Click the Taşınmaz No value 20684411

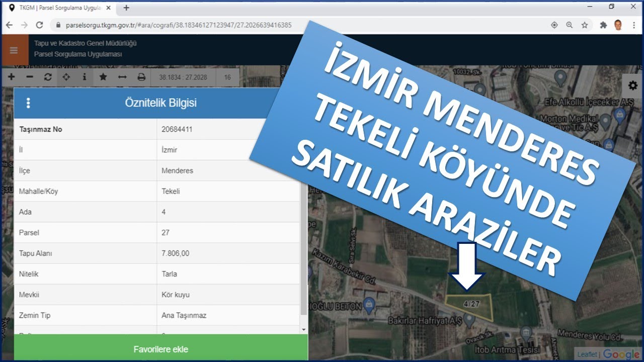[177, 129]
